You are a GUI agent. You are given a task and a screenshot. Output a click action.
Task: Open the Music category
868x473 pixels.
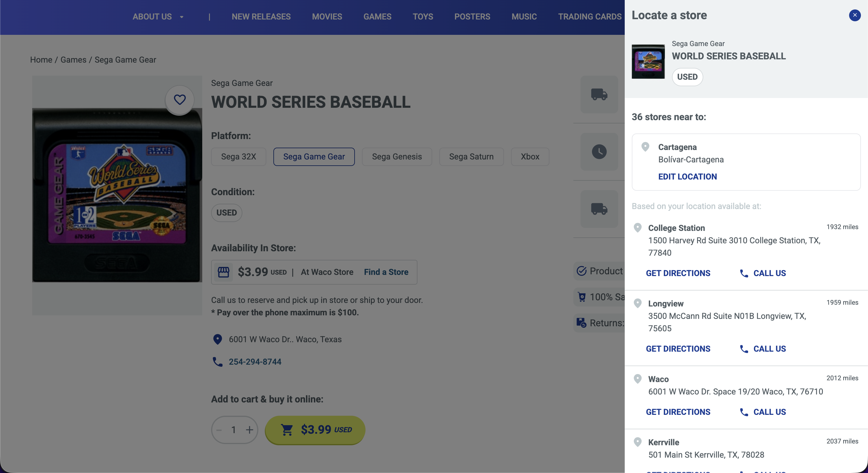(x=524, y=17)
